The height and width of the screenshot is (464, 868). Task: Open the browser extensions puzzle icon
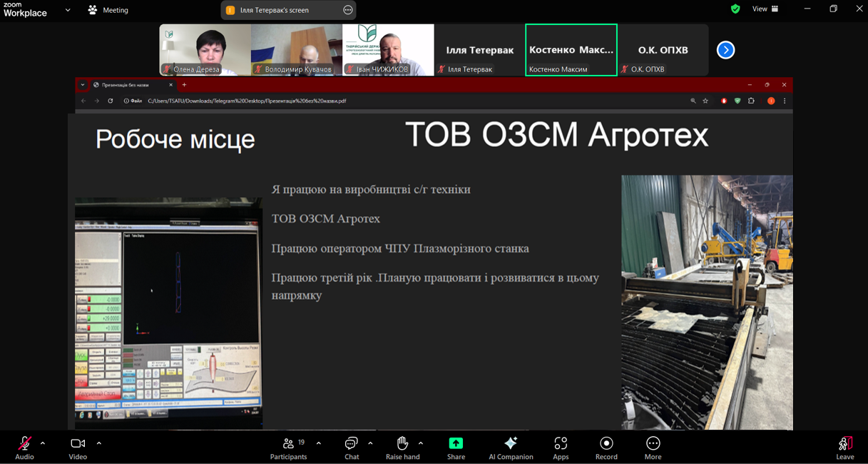click(x=751, y=101)
